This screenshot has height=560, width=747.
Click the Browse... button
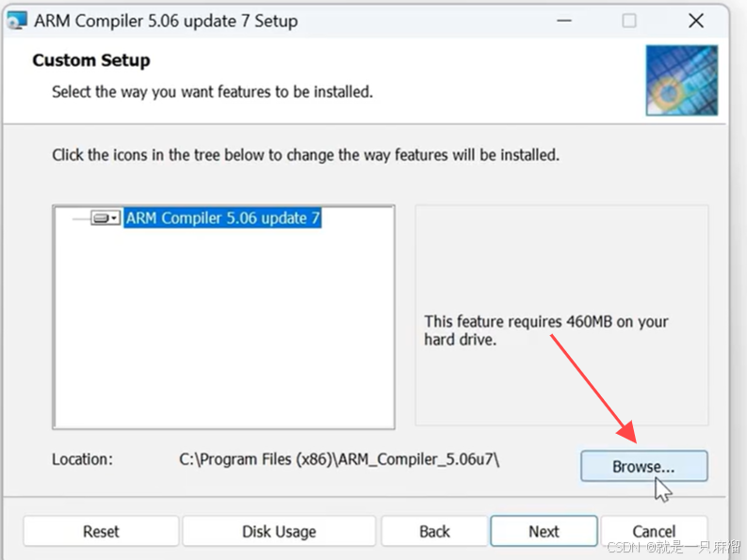[x=643, y=466]
